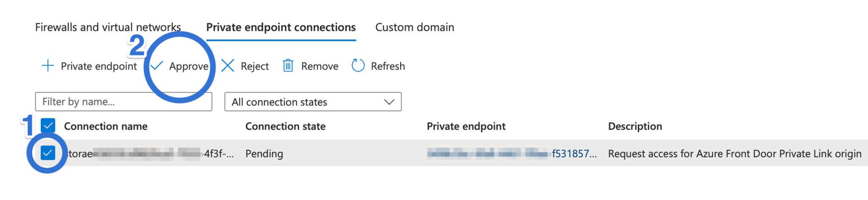Sort by the Connection state column header

tap(285, 126)
